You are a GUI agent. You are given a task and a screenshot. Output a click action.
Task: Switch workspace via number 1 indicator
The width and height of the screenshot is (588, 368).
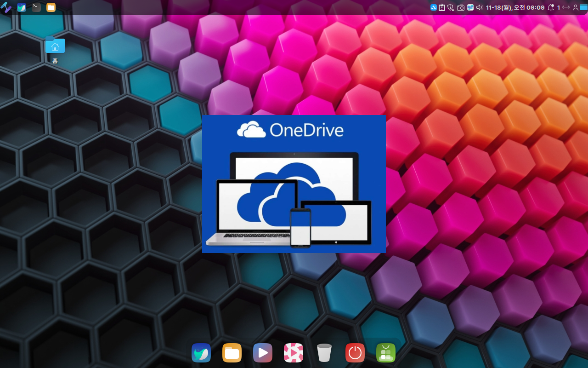click(x=559, y=7)
